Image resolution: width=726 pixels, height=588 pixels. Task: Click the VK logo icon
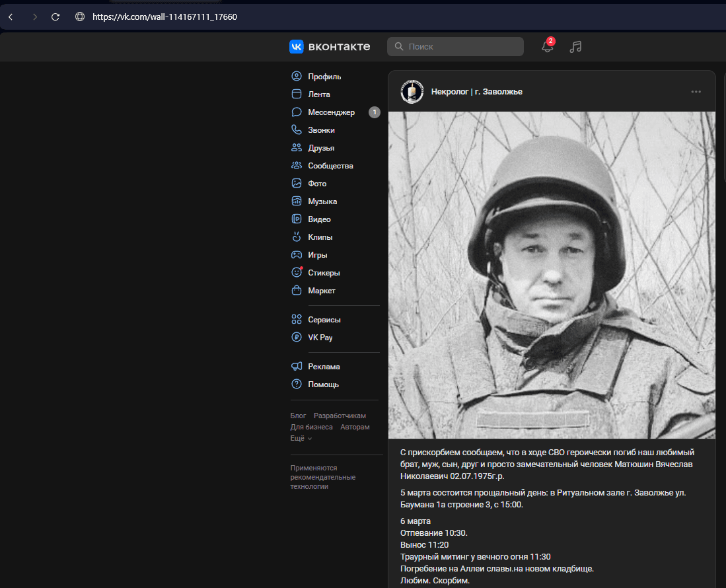coord(297,46)
